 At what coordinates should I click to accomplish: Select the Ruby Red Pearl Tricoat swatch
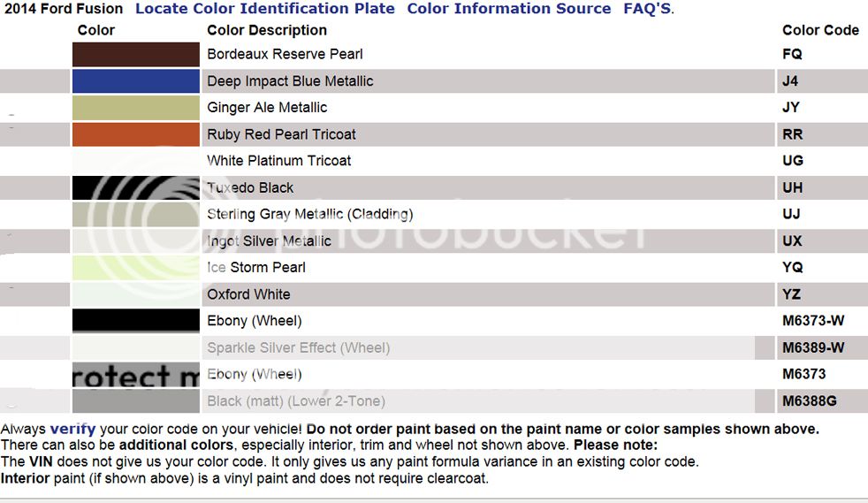pyautogui.click(x=135, y=134)
